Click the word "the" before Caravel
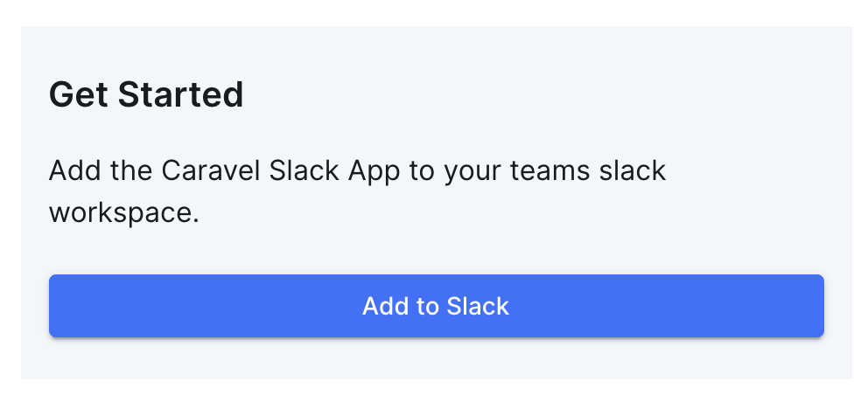Screen dimensions: 868x402 click(x=130, y=171)
